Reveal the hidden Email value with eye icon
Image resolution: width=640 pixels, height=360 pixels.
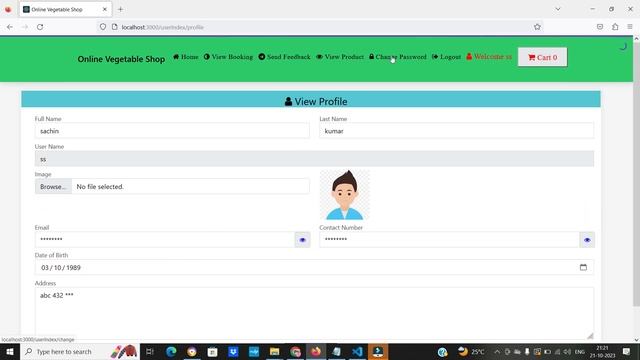302,240
